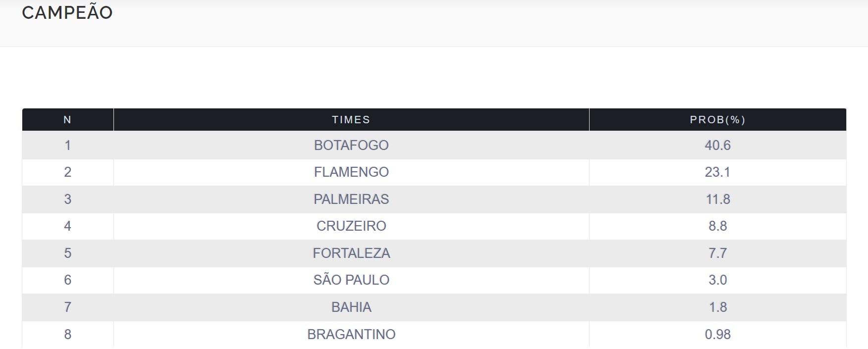Click São Paulo's 3.0 probability value
This screenshot has width=868, height=349.
(717, 280)
